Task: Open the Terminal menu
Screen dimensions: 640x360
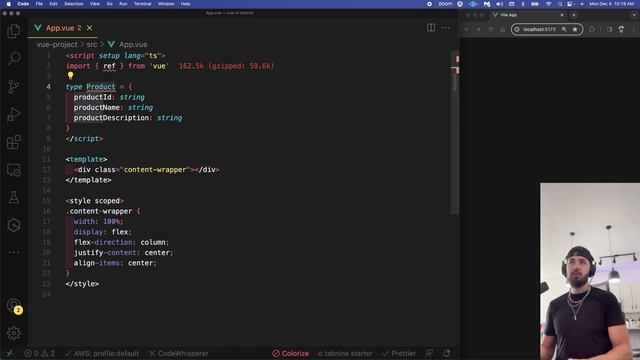Action: point(142,4)
